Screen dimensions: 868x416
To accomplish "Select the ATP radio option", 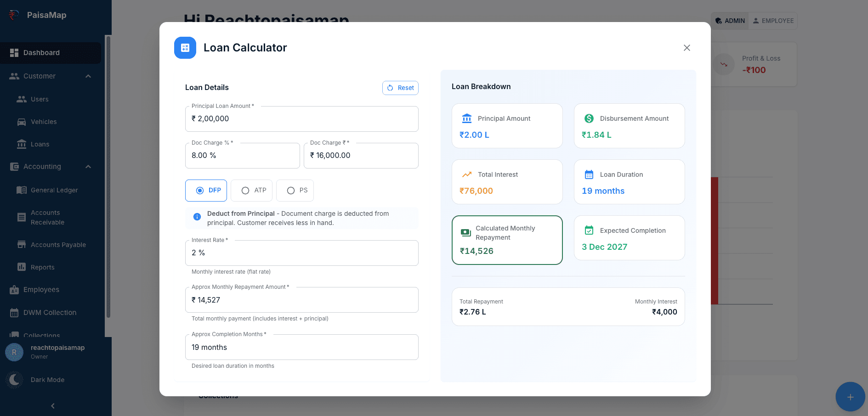I will 251,191.
